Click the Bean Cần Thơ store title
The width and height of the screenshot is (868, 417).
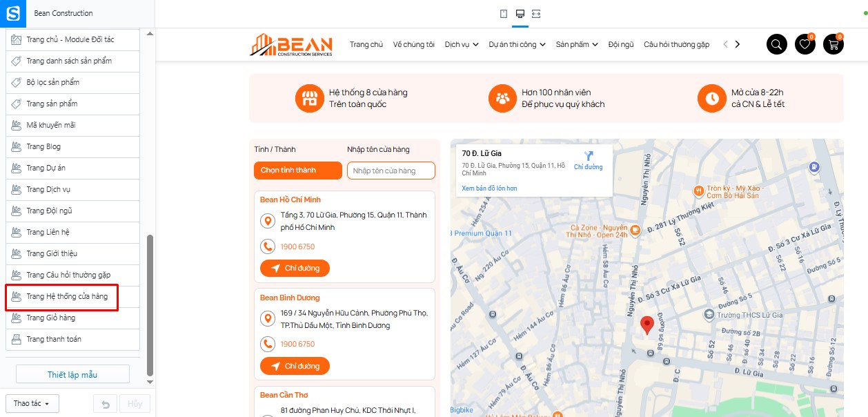click(284, 395)
